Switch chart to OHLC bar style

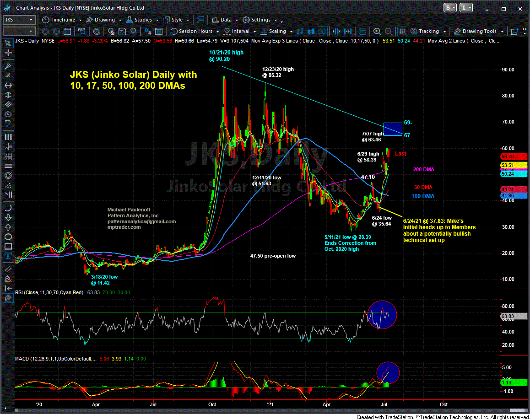(300, 32)
